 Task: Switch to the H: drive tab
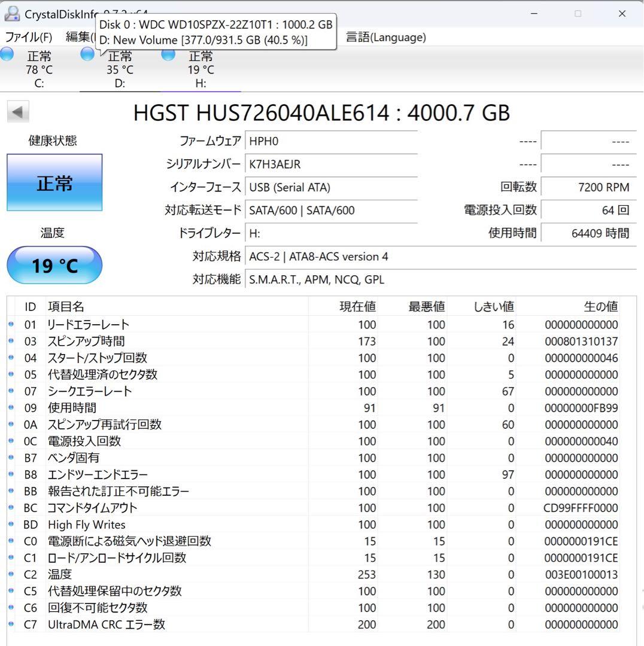(201, 69)
